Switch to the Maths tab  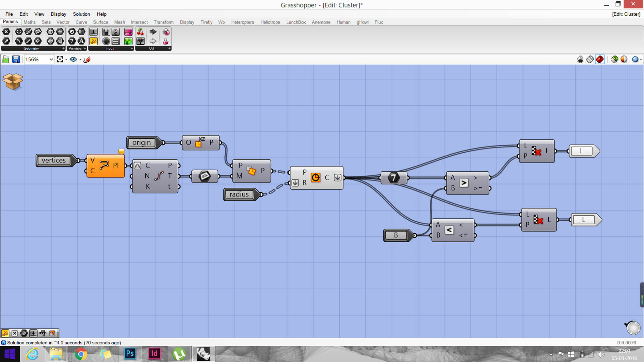[29, 22]
